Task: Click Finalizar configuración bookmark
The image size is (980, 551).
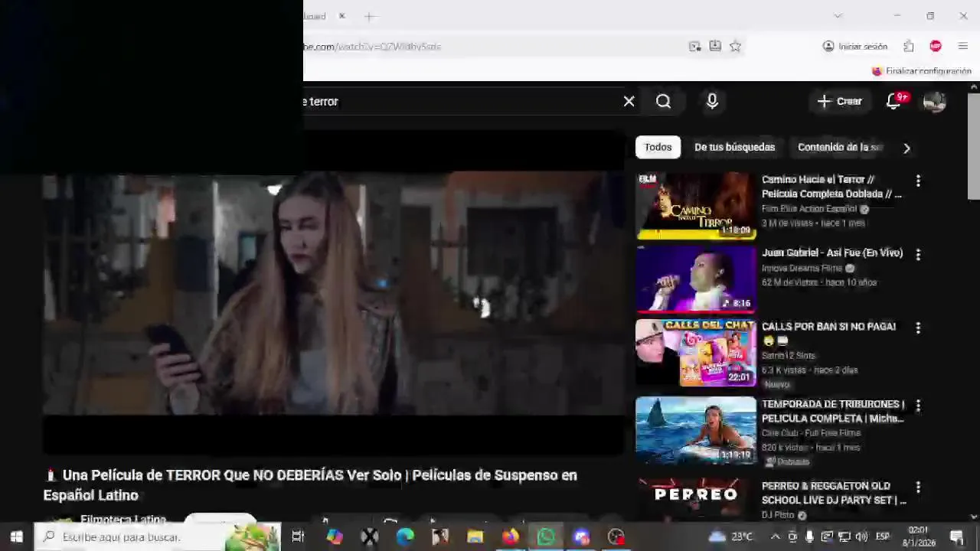Action: point(922,71)
